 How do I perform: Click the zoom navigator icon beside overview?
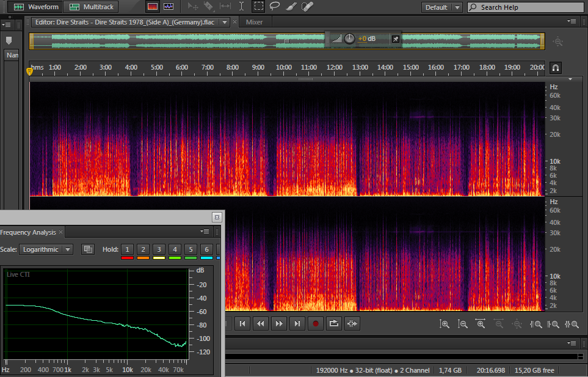coord(558,42)
